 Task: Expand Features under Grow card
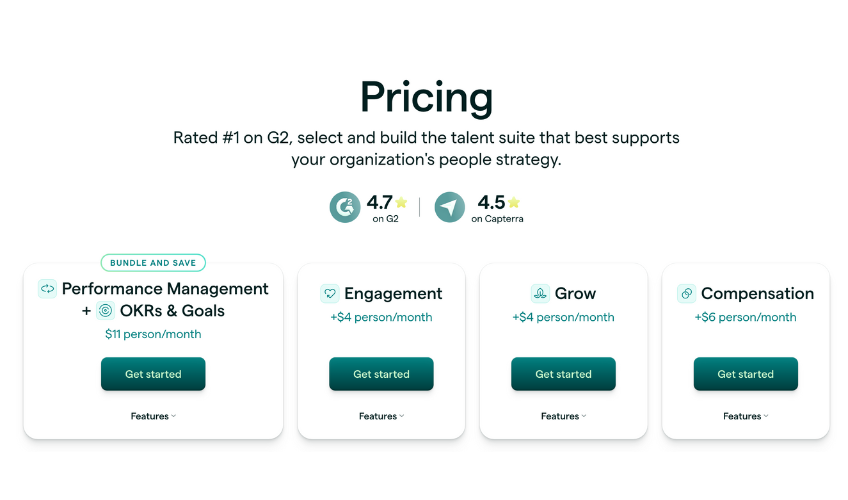click(564, 416)
